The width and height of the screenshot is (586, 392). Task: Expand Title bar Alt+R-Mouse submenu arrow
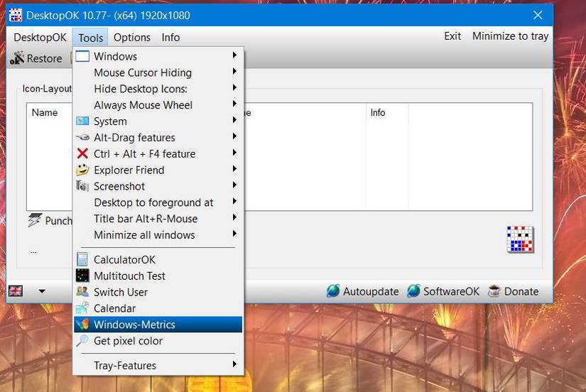click(x=234, y=217)
